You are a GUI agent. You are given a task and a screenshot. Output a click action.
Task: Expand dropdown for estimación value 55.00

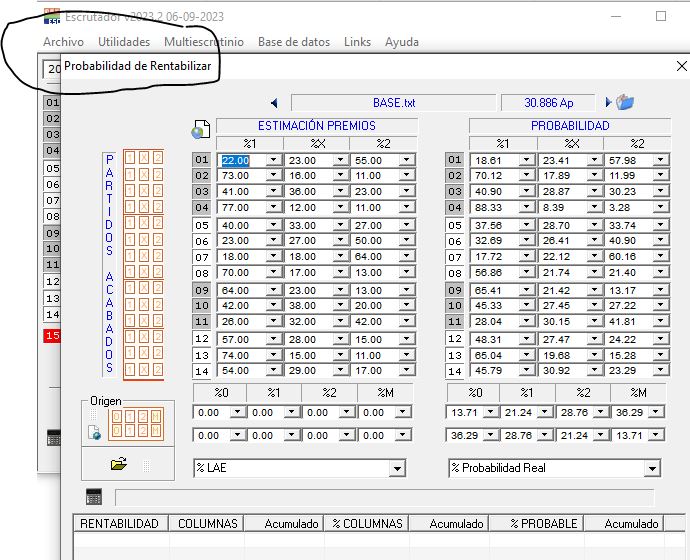tap(407, 160)
